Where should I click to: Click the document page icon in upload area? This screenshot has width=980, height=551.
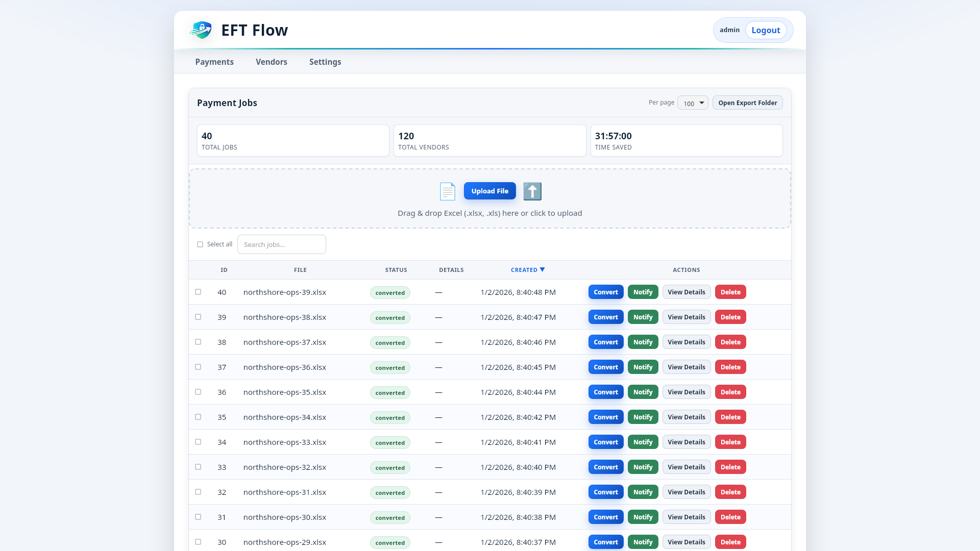(448, 191)
